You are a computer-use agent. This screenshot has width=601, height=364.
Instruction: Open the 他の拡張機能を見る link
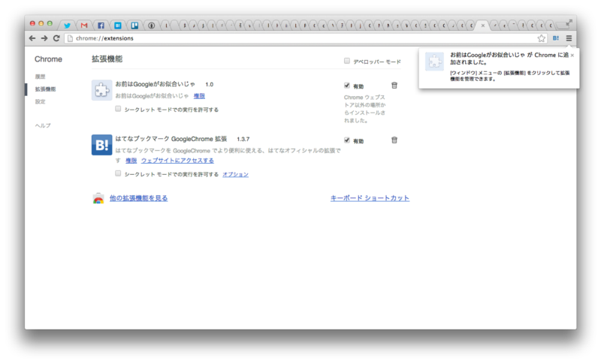(139, 198)
